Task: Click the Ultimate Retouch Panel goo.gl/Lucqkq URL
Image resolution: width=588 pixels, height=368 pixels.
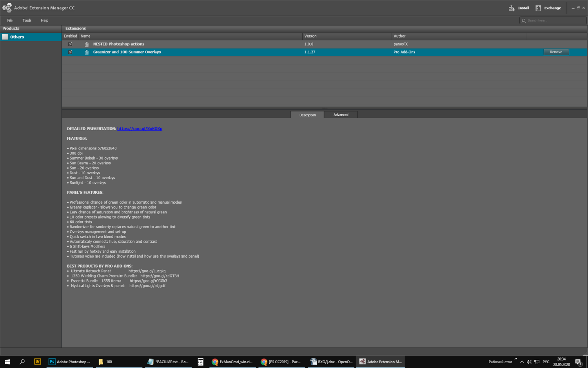Action: coord(147,271)
